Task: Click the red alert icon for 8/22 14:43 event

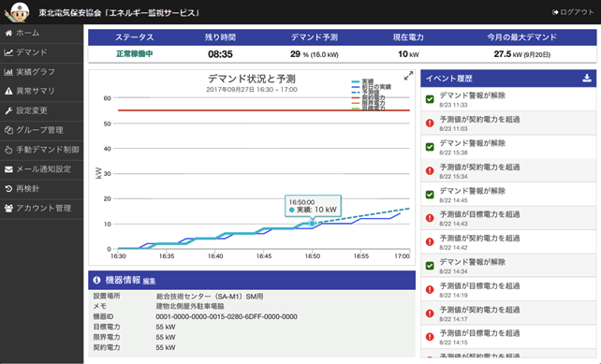Action: 430,218
